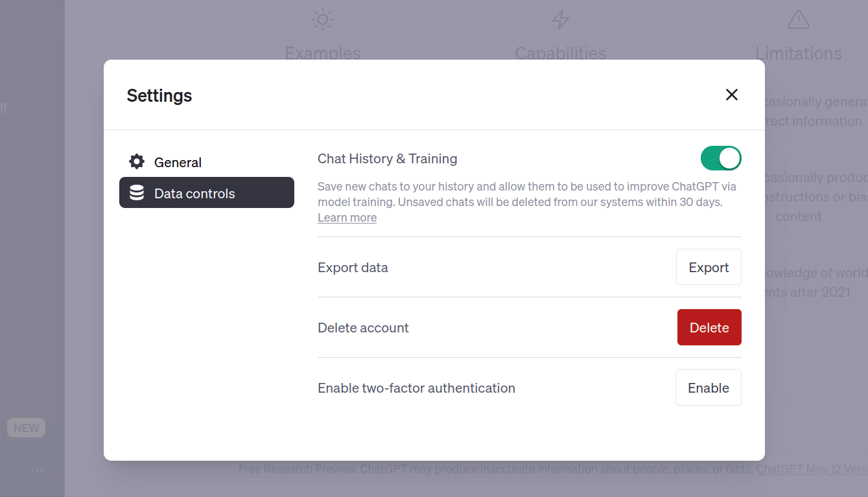Turn off the Chat History & Training switch
The height and width of the screenshot is (497, 868).
click(x=720, y=158)
